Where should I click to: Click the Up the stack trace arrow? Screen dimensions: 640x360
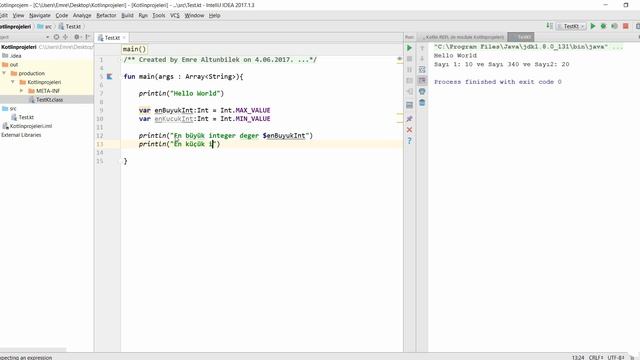coord(422,48)
